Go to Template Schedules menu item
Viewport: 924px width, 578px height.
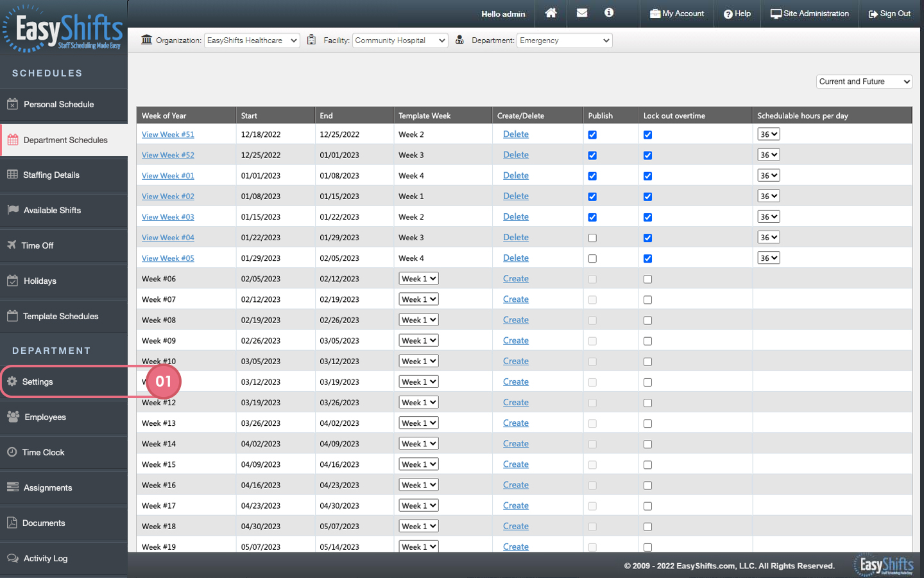[x=61, y=316]
